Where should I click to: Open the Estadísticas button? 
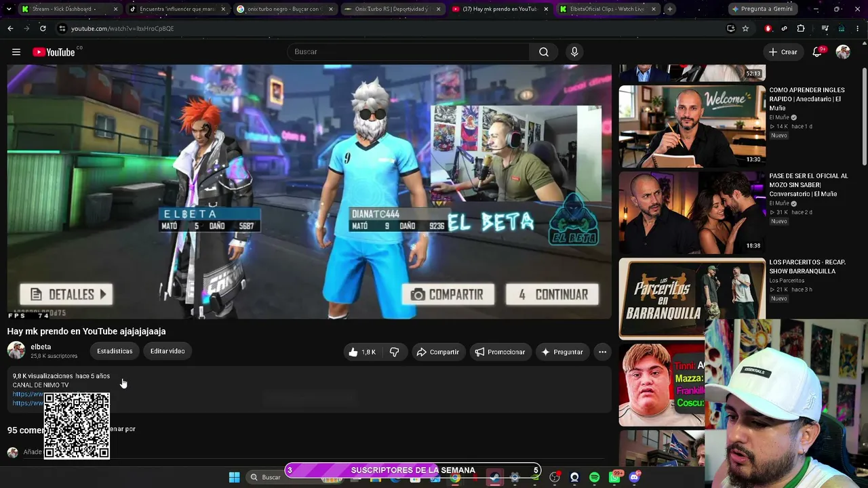115,351
